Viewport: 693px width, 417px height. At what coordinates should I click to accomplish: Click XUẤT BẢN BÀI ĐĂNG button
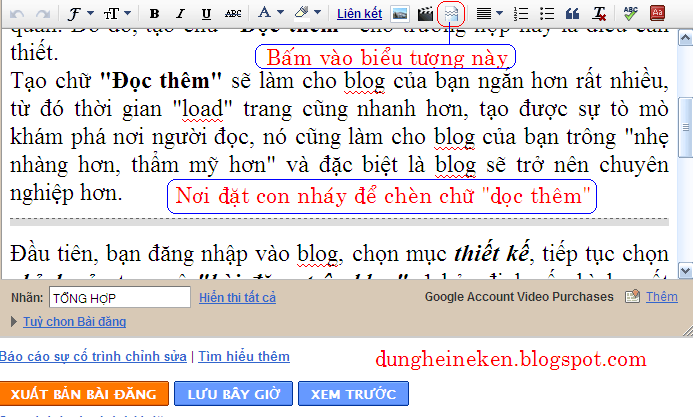(84, 394)
